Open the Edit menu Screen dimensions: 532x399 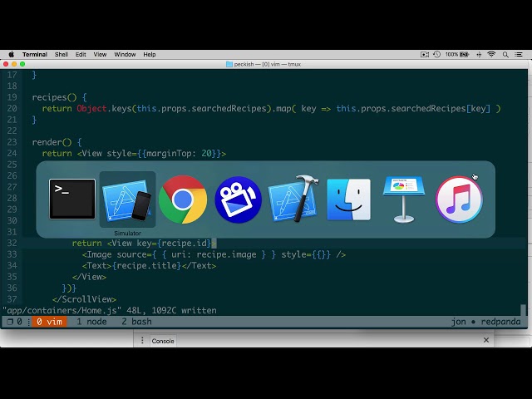[81, 54]
